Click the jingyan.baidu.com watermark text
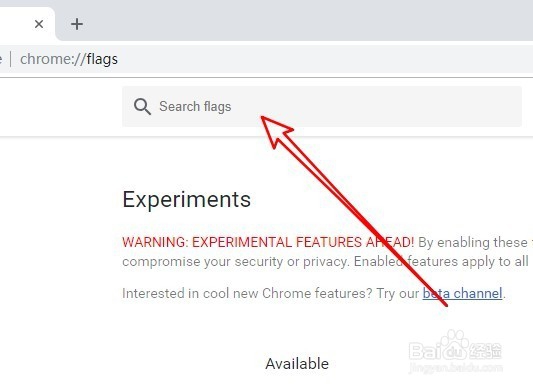Viewport: 533px width, 387px height. click(x=455, y=368)
